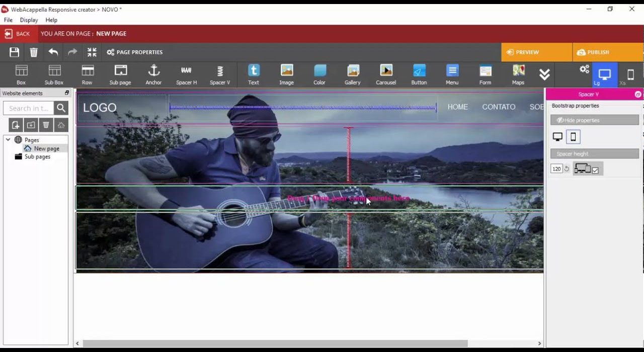Expand more components with double chevron
This screenshot has width=644, height=352.
click(544, 74)
